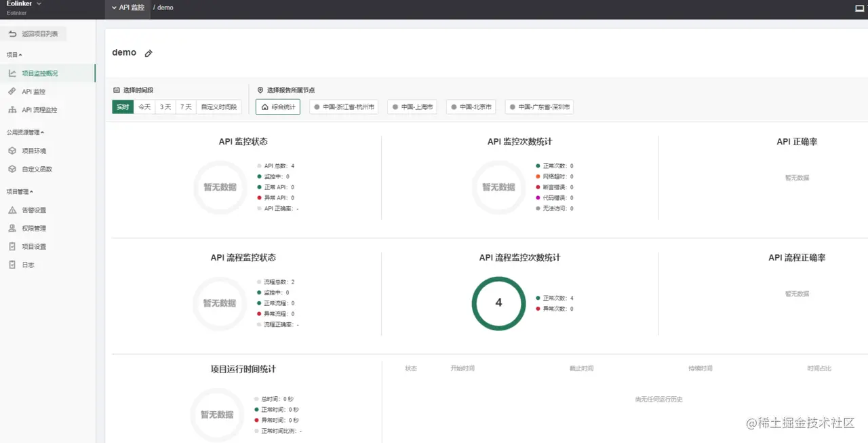Click the warning triangle icon beside 告警设置
Screen dimensions: 868x443
[x=12, y=210]
